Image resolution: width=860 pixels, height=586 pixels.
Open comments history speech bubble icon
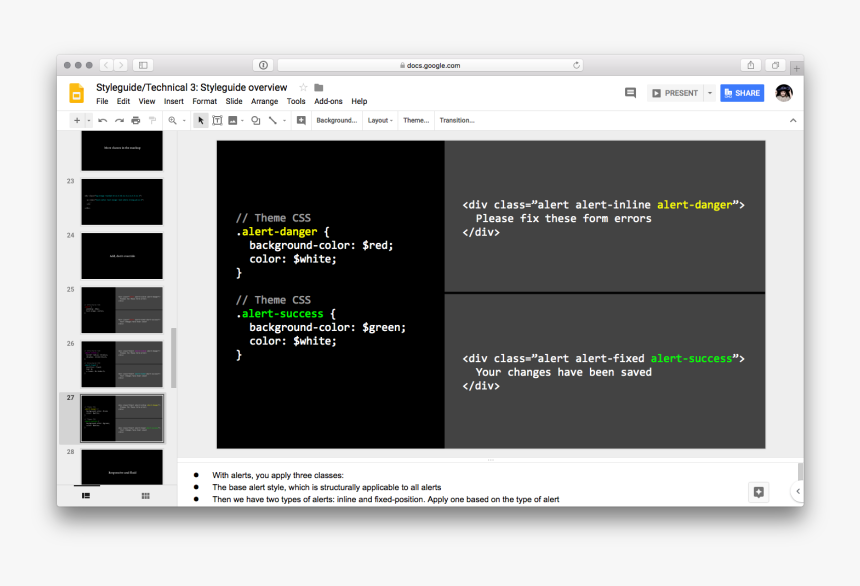point(630,93)
